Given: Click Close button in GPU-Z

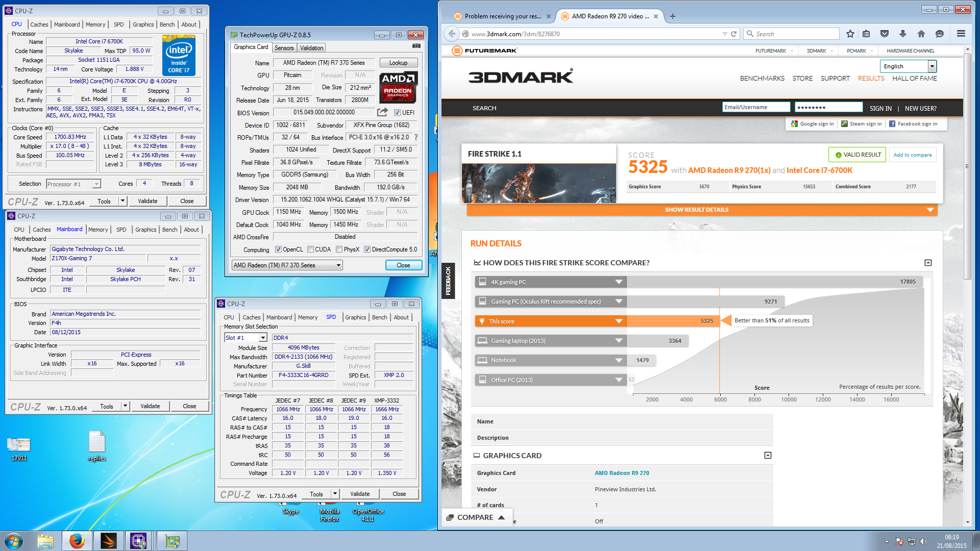Looking at the screenshot, I should click(x=403, y=265).
